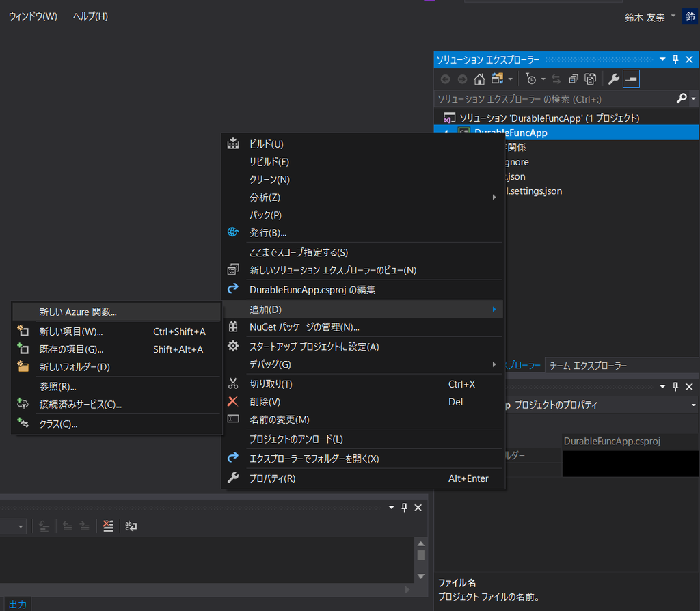Screen dimensions: 700x611
Task: Choose DurableFuncApp.csproj の編集
Action: coord(363,290)
